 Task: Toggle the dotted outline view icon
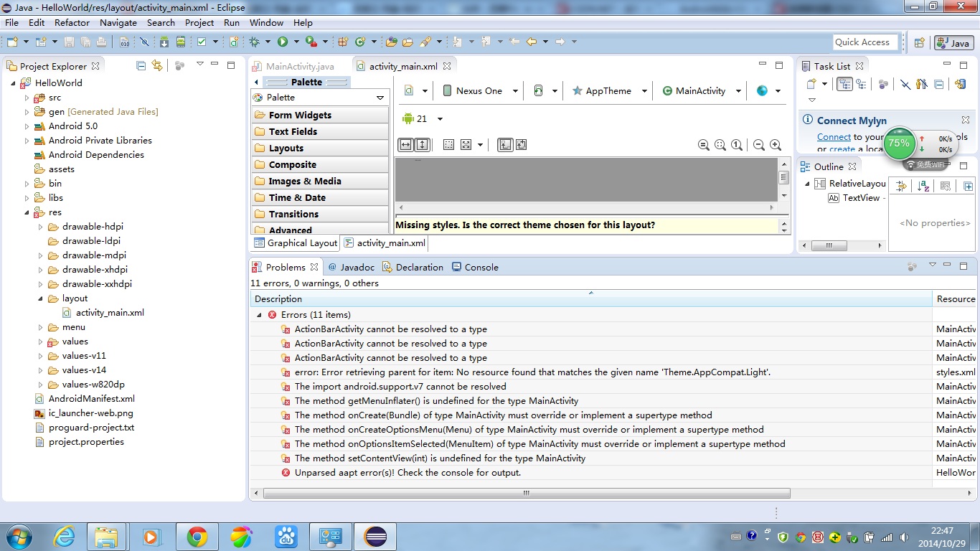pyautogui.click(x=448, y=145)
